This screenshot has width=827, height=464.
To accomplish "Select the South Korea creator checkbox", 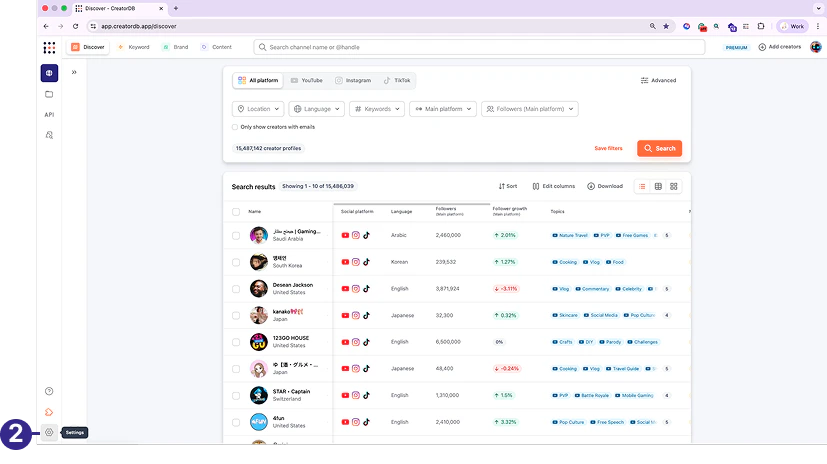I will coord(236,262).
